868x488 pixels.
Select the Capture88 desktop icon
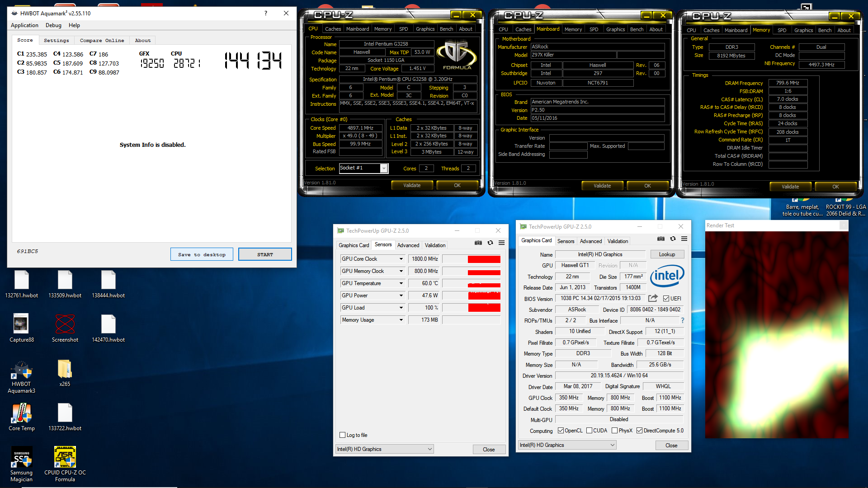pyautogui.click(x=21, y=328)
